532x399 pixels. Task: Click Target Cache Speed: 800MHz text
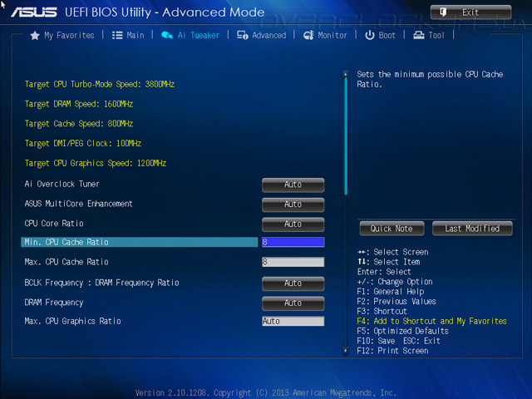(x=79, y=124)
